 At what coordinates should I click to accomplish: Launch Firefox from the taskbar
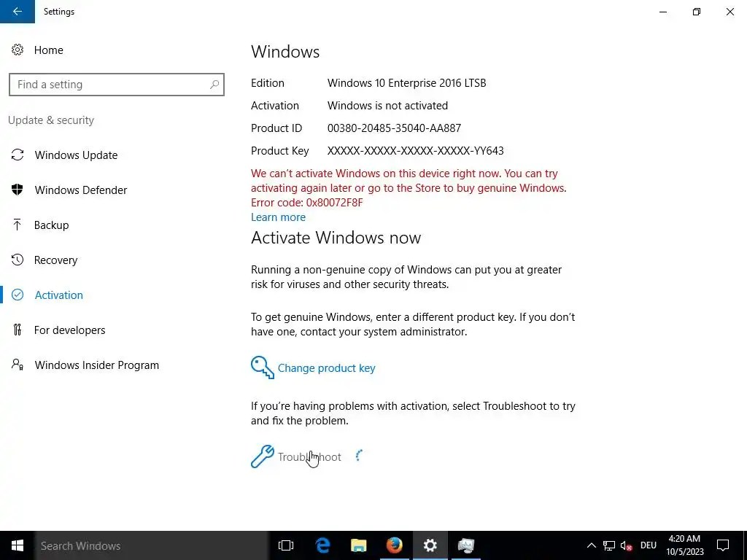(x=394, y=545)
